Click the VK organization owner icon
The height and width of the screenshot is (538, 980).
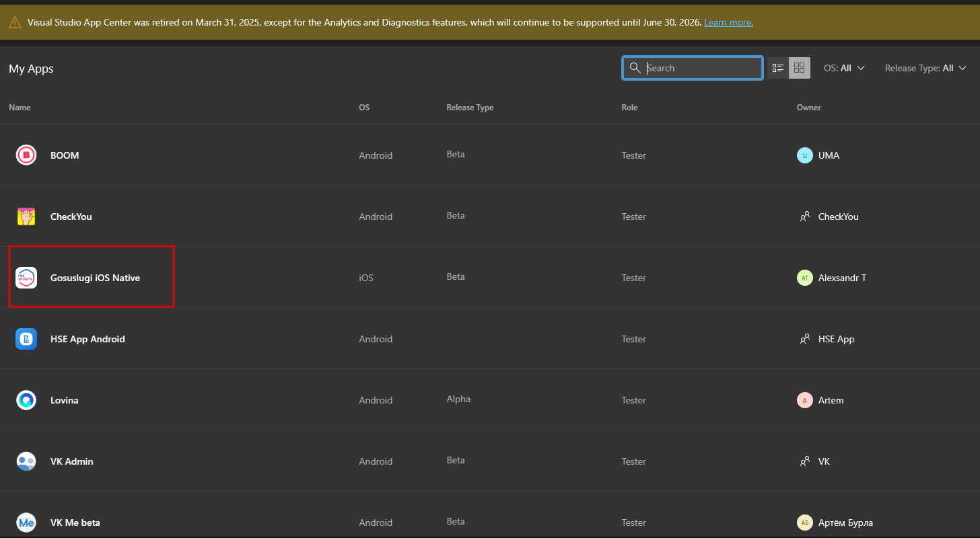coord(804,461)
